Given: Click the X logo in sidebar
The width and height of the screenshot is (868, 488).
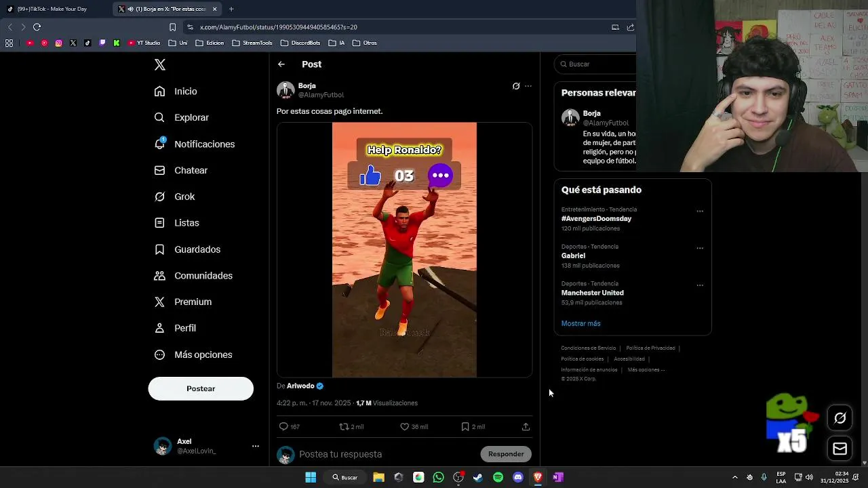Looking at the screenshot, I should (x=160, y=65).
